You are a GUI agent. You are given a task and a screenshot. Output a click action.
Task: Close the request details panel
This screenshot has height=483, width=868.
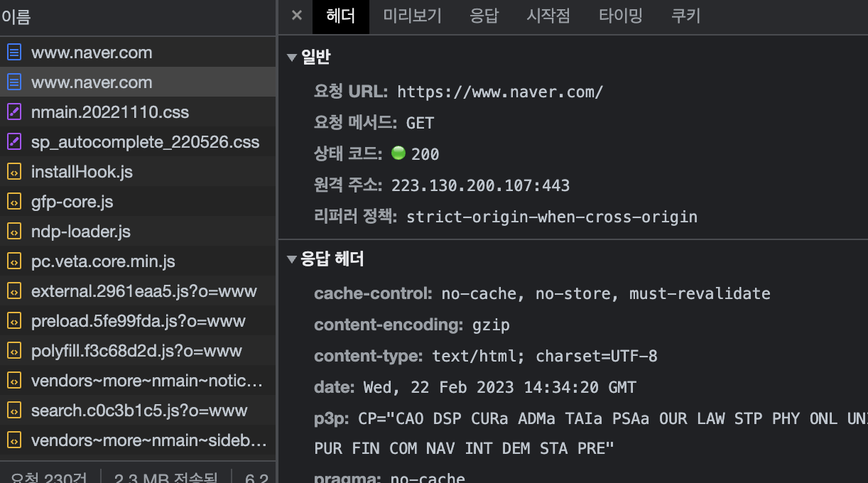pos(297,16)
